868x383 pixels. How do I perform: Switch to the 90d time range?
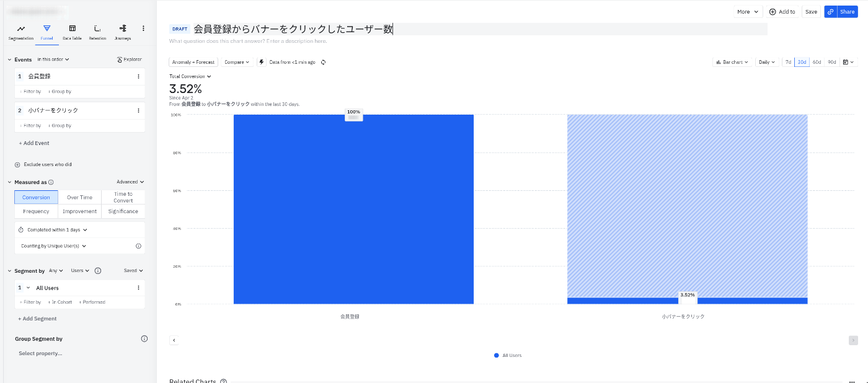pyautogui.click(x=831, y=62)
